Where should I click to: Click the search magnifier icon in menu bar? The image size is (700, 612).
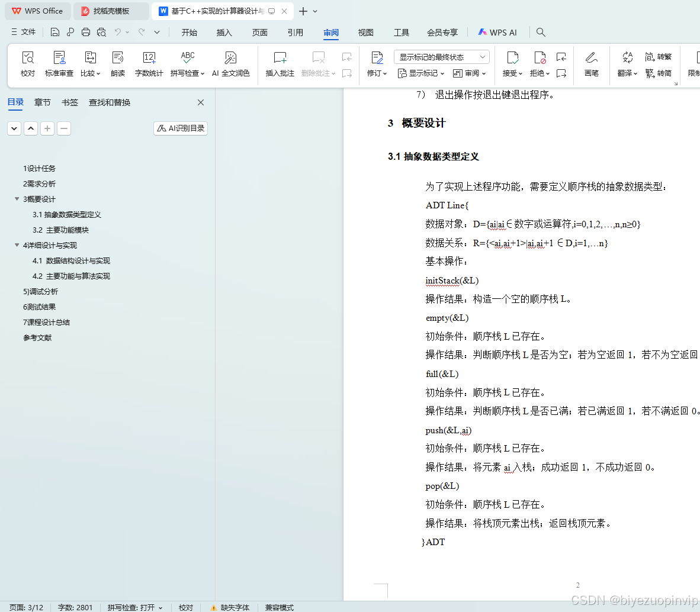(x=541, y=32)
